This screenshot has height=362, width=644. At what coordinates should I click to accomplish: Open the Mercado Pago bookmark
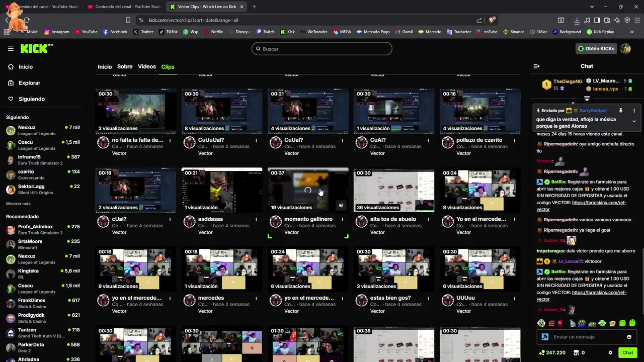point(373,32)
